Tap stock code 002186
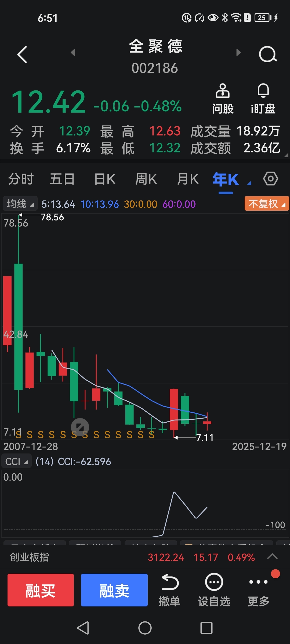The image size is (290, 644). 155,68
